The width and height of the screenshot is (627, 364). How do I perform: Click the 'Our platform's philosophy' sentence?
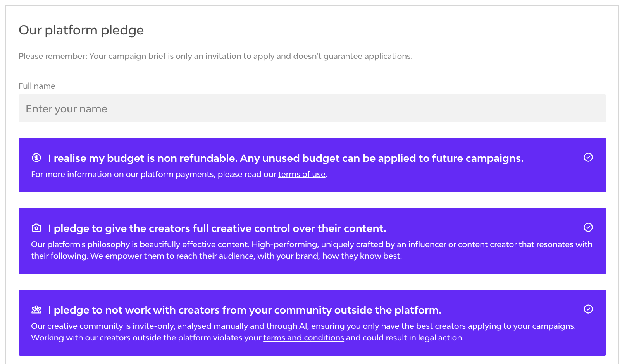tap(140, 244)
